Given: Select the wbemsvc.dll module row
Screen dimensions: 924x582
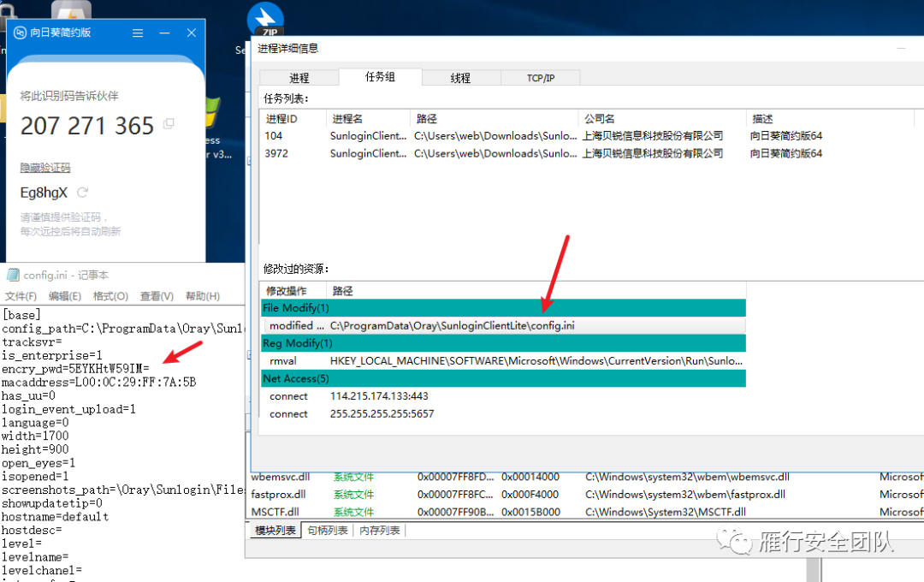Looking at the screenshot, I should pos(586,477).
